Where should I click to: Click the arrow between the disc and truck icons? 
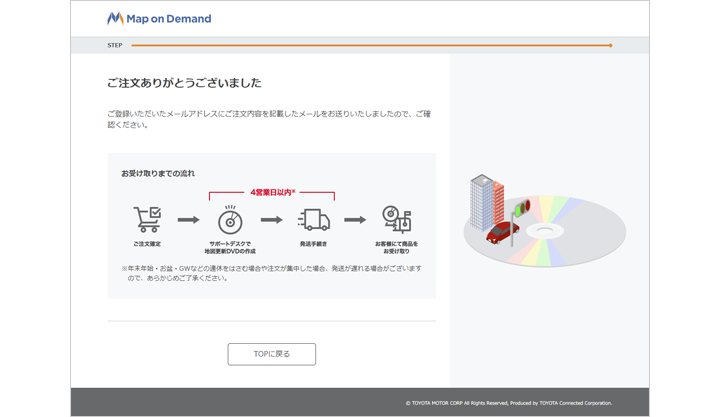pyautogui.click(x=272, y=220)
